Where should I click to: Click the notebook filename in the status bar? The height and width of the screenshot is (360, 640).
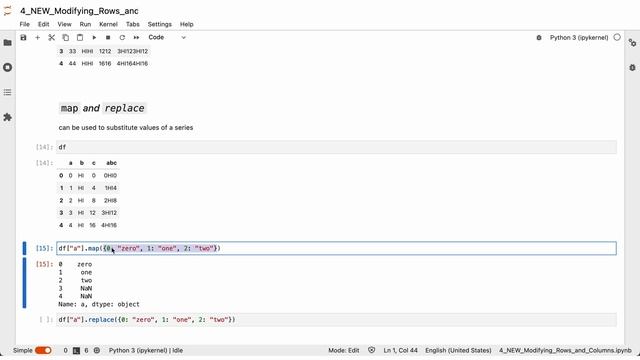(565, 350)
